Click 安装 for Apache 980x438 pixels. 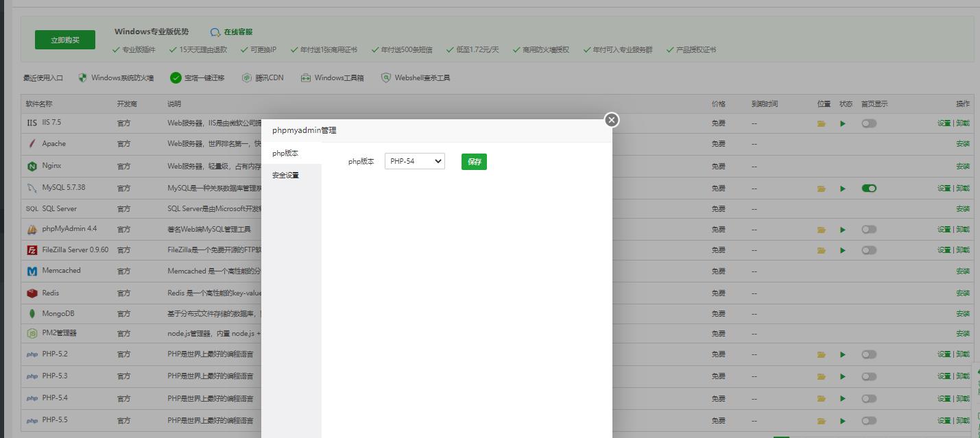point(963,145)
